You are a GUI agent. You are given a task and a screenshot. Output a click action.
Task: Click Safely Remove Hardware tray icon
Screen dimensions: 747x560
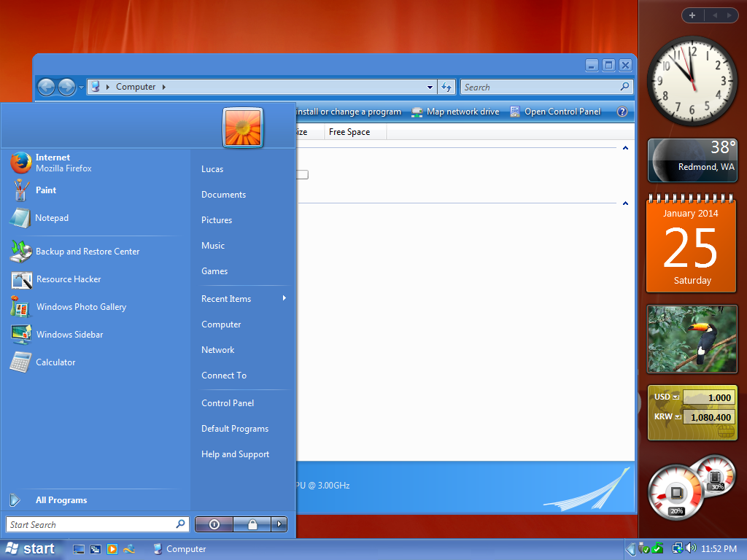click(643, 548)
